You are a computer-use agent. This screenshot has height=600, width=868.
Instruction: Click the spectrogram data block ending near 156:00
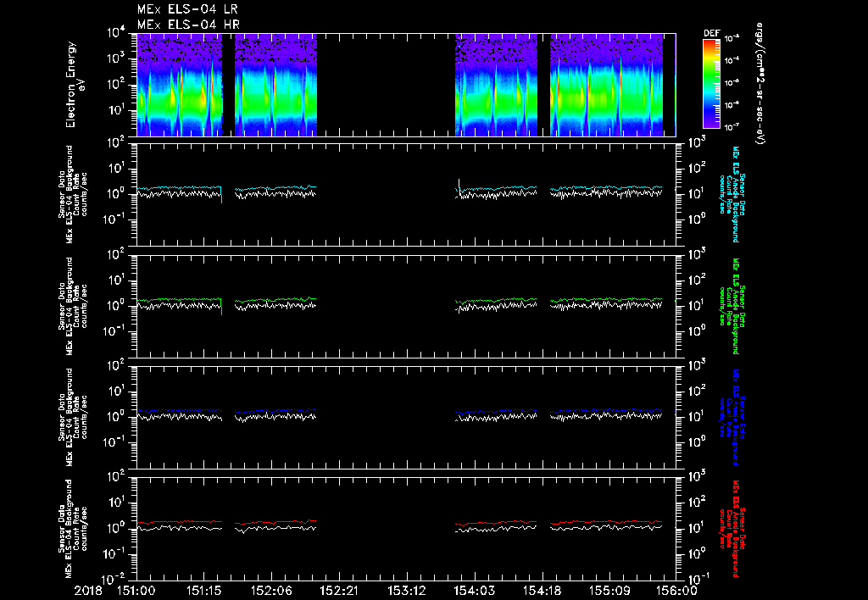[607, 85]
